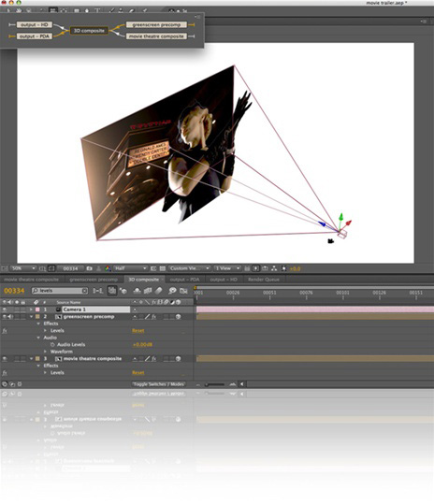Expand the Waveform property
This screenshot has height=504, width=434.
[45, 352]
